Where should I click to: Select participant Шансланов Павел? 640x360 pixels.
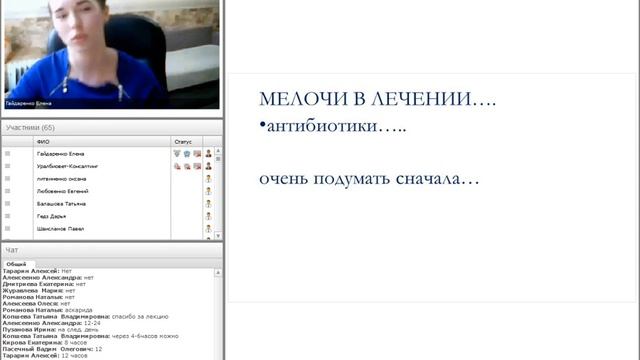click(x=60, y=229)
